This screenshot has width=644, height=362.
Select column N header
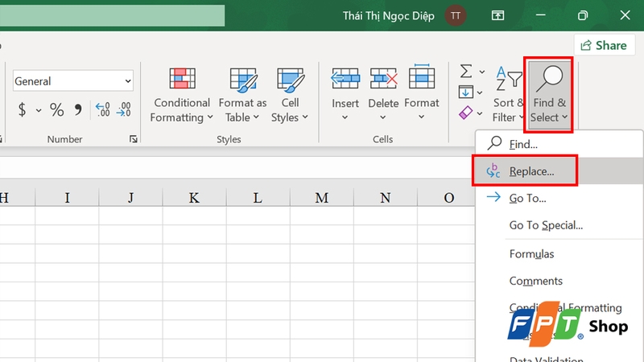(386, 197)
